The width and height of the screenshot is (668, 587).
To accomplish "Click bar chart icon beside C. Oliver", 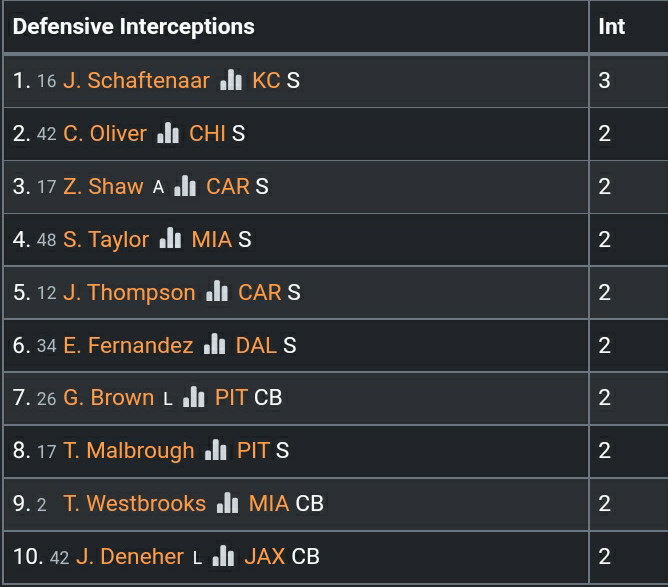I will click(168, 133).
